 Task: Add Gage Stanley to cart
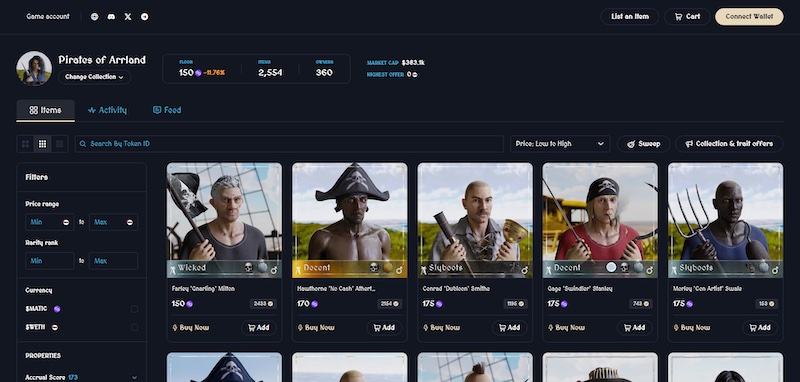click(x=635, y=327)
